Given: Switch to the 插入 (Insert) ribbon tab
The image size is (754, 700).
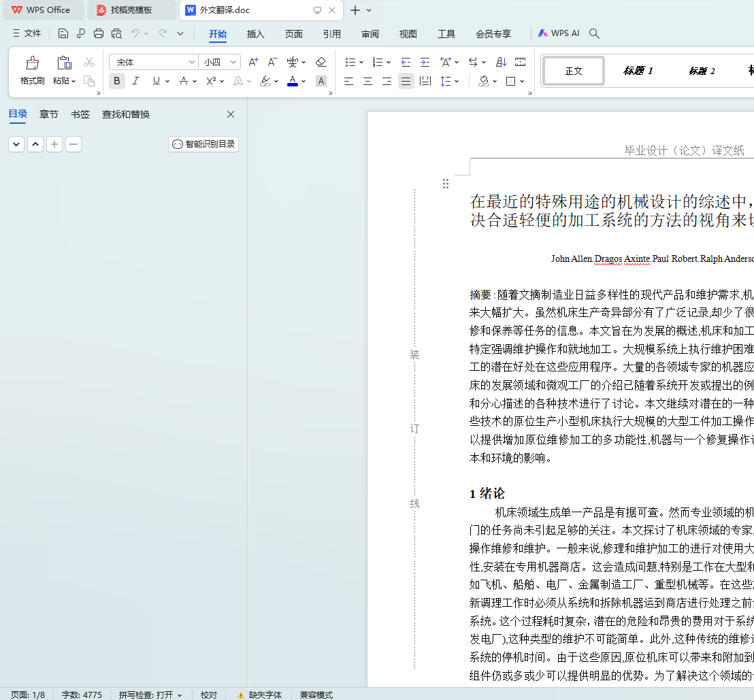Looking at the screenshot, I should coord(256,34).
